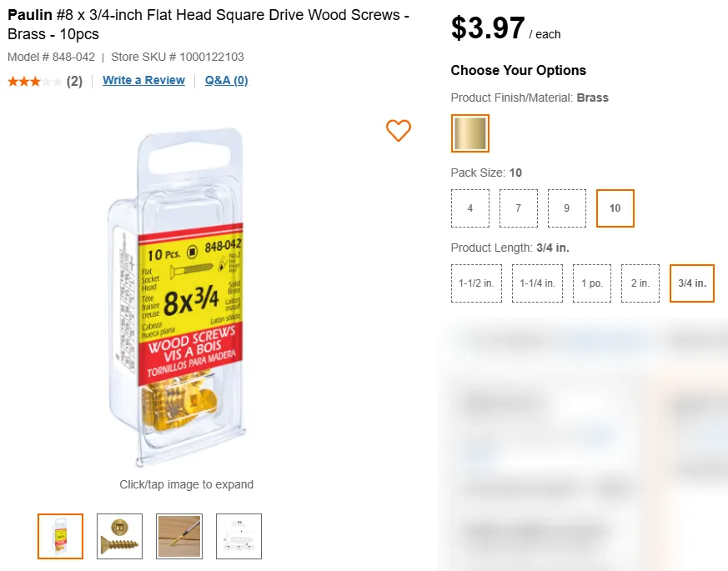Select product length 2 in.
This screenshot has width=728, height=571.
tap(640, 283)
